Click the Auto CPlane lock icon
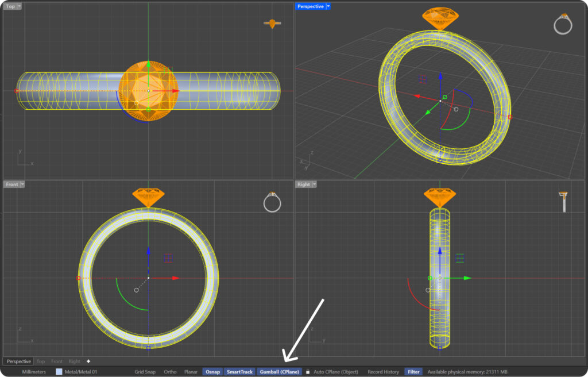 (x=308, y=372)
